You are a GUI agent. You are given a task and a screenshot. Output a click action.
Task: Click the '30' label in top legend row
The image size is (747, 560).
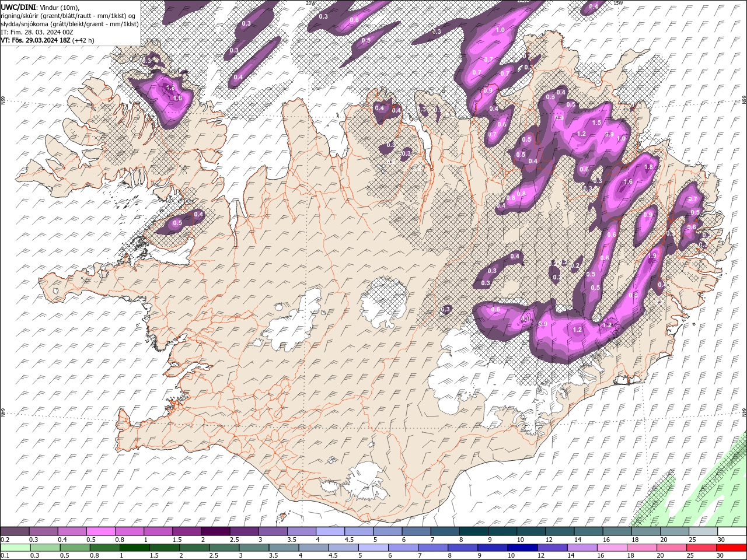point(720,540)
